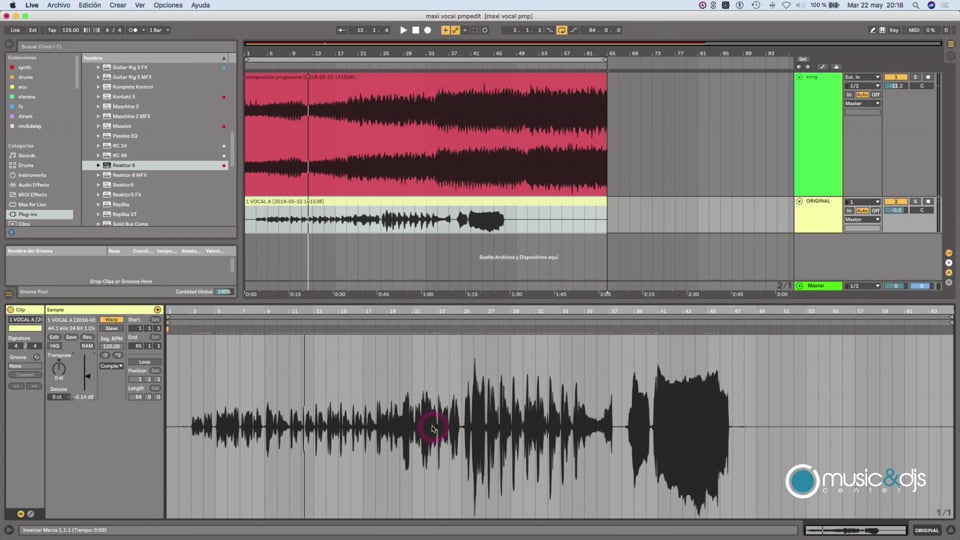Toggle ORIGINAL track activator button 2
Screen dimensions: 960x540
895,201
